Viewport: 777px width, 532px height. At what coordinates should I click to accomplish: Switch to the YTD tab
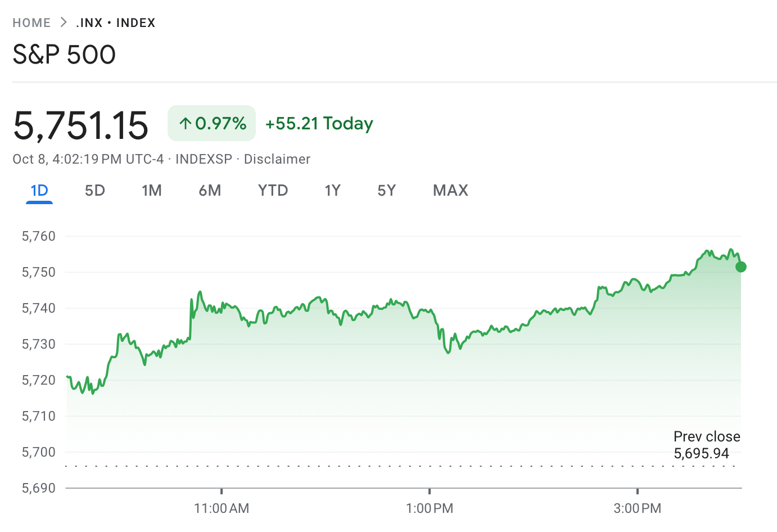click(x=273, y=191)
